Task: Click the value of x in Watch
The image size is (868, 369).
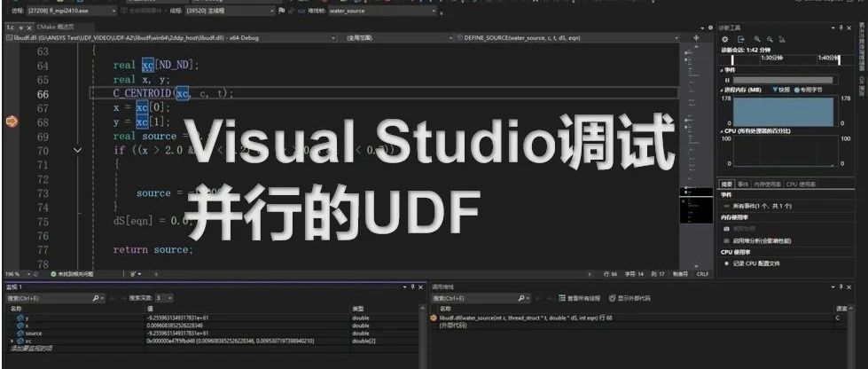Action: [x=175, y=326]
